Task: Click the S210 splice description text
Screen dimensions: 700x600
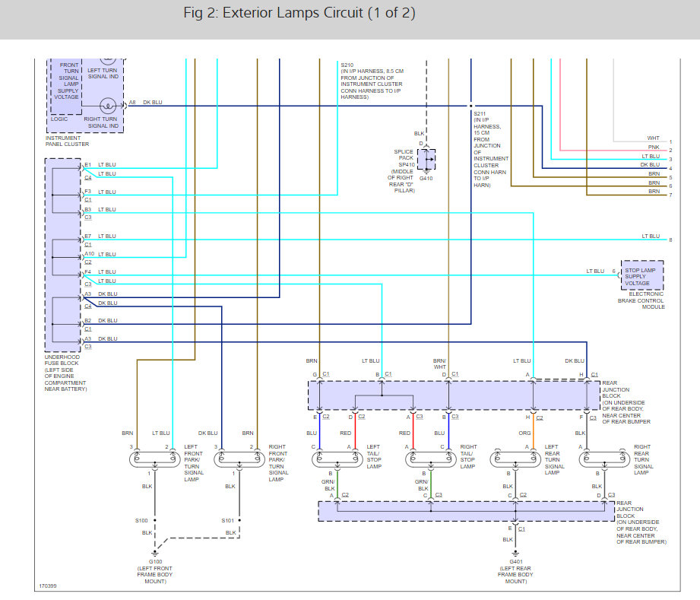Action: click(372, 81)
